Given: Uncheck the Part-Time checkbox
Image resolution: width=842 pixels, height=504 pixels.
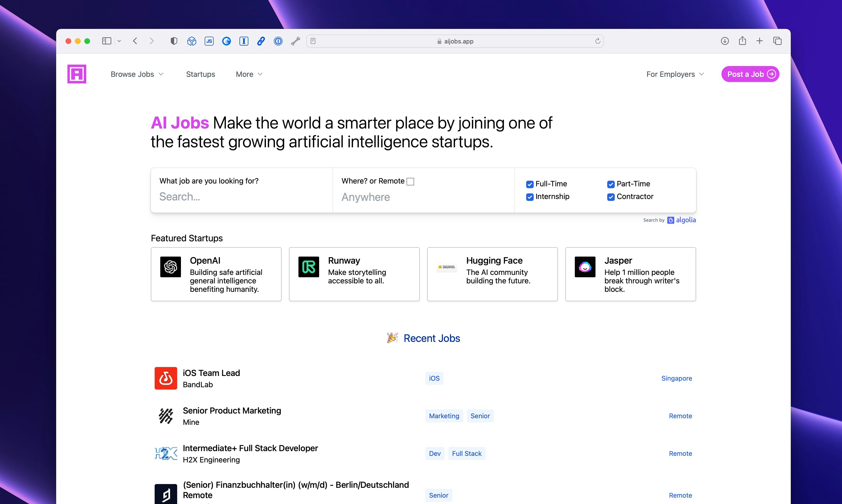Looking at the screenshot, I should (611, 184).
